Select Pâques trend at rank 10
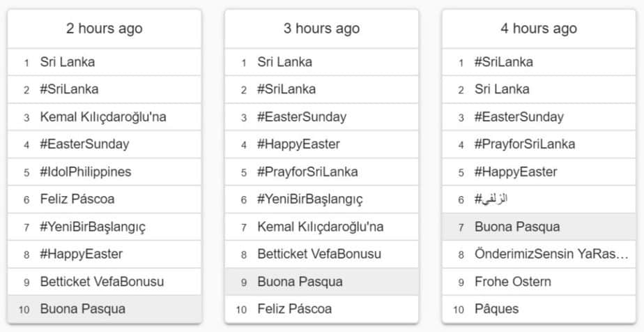The image size is (644, 332). click(x=539, y=309)
